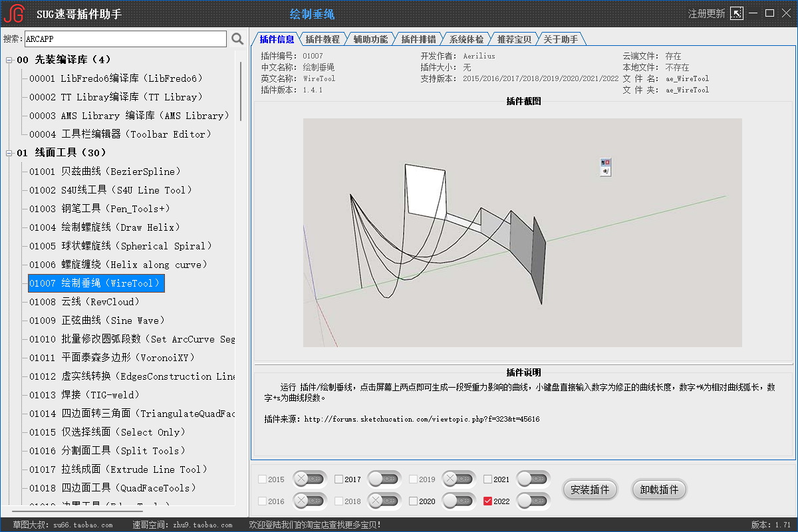The width and height of the screenshot is (798, 532).
Task: Select 01007 绘制垂绳 WireTool
Action: point(96,283)
